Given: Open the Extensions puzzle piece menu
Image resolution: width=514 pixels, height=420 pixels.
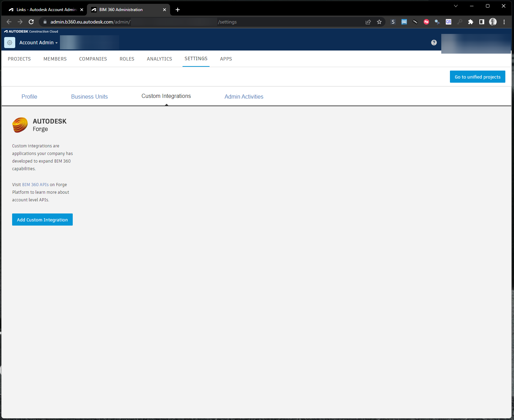Looking at the screenshot, I should [470, 22].
